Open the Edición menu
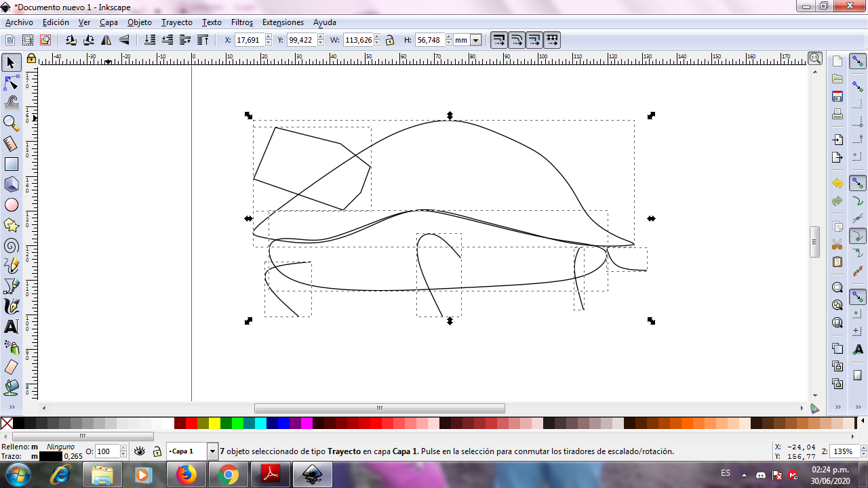Viewport: 868px width, 488px height. (56, 22)
